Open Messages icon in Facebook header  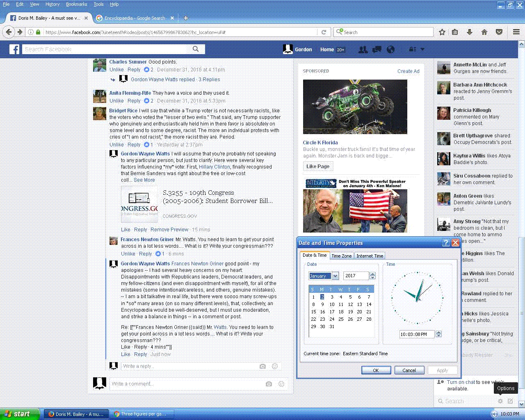pos(377,50)
